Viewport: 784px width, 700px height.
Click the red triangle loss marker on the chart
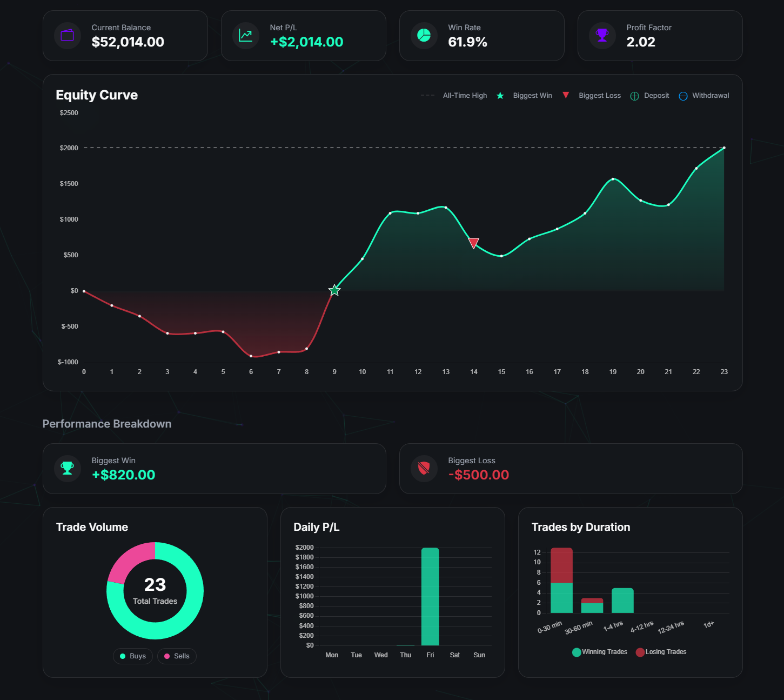pyautogui.click(x=474, y=243)
